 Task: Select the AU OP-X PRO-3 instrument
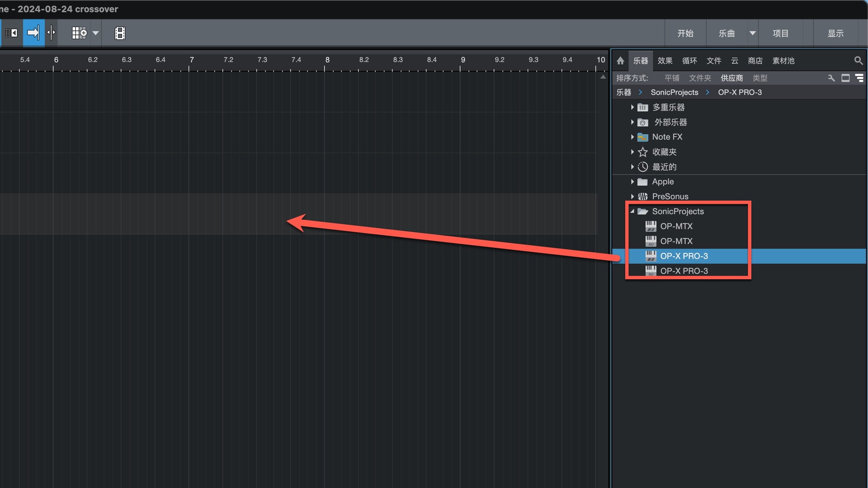[684, 271]
